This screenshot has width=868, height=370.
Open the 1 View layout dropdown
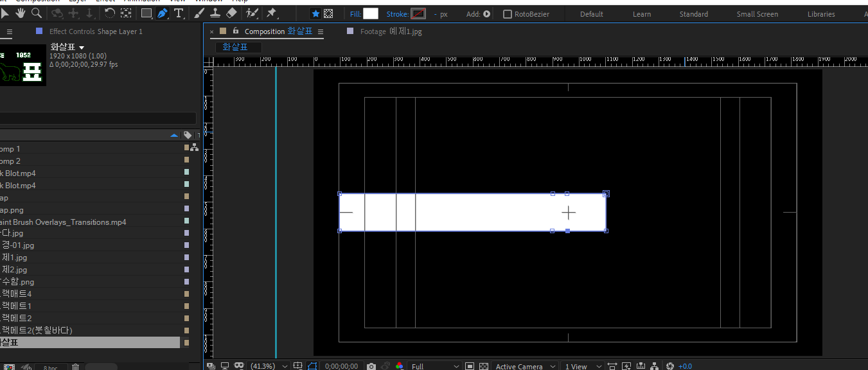(581, 366)
